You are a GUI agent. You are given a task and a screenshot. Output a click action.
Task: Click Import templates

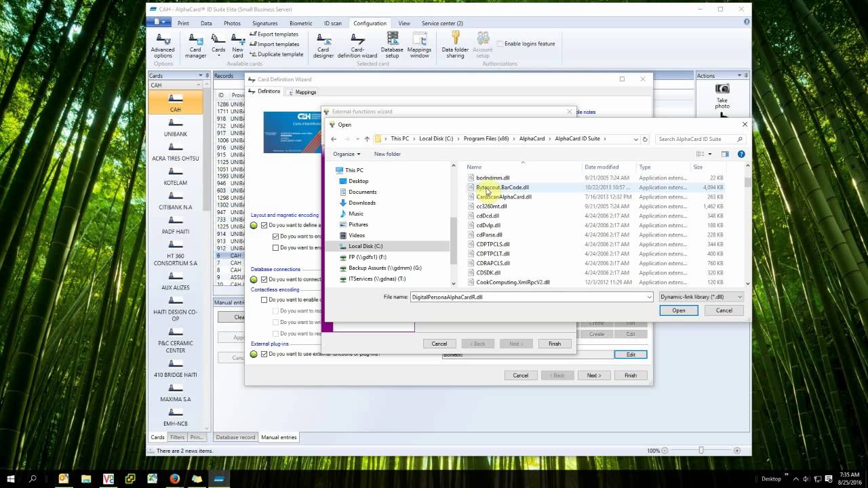click(x=274, y=44)
